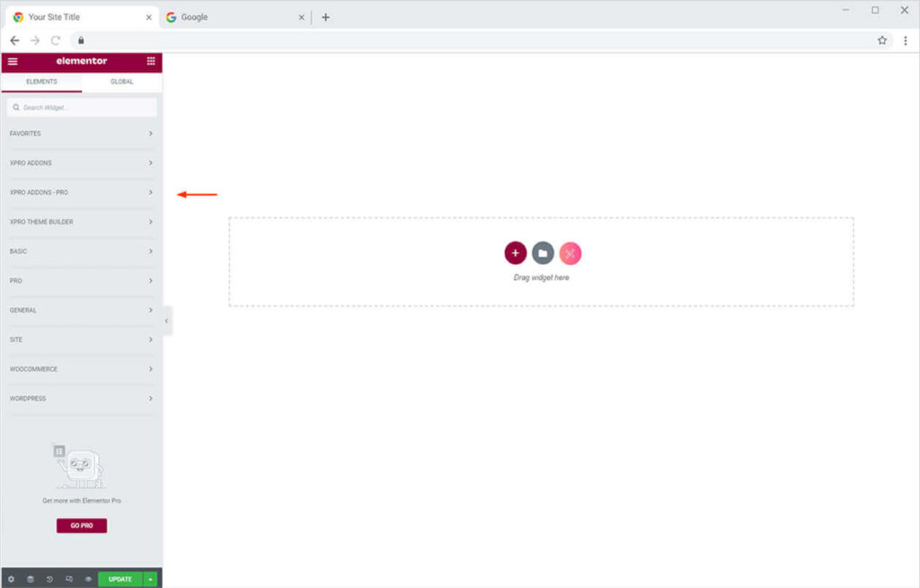Expand the Favorites category
The width and height of the screenshot is (920, 588).
click(81, 134)
